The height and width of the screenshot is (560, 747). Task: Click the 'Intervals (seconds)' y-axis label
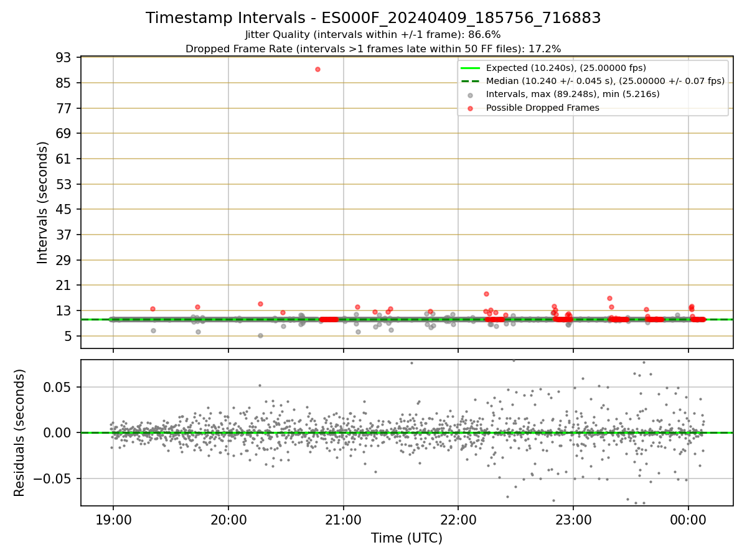point(42,202)
